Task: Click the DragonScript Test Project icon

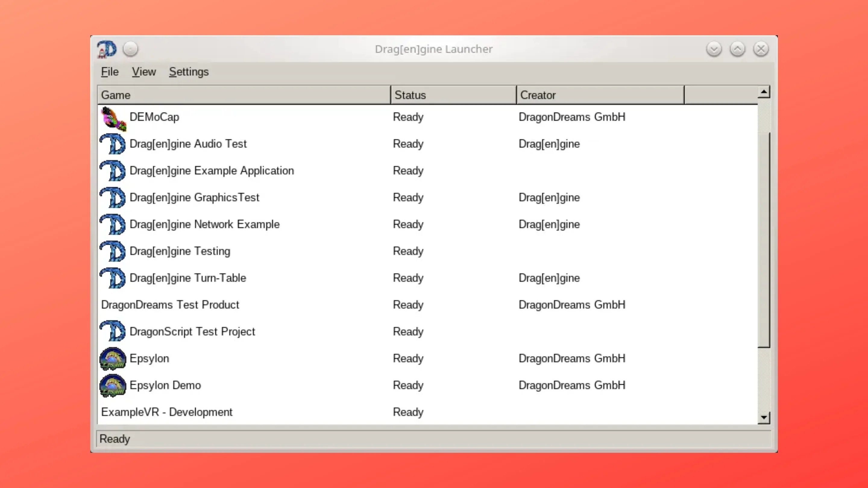Action: click(x=112, y=331)
